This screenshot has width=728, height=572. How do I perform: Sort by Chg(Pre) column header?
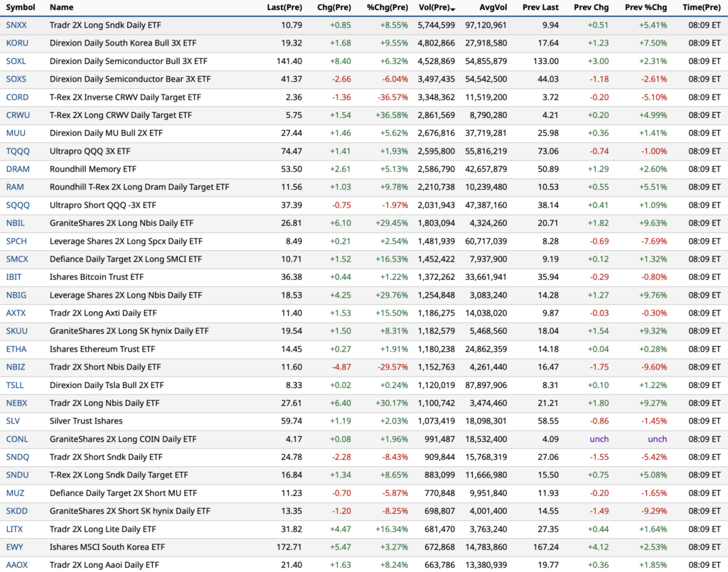[334, 7]
